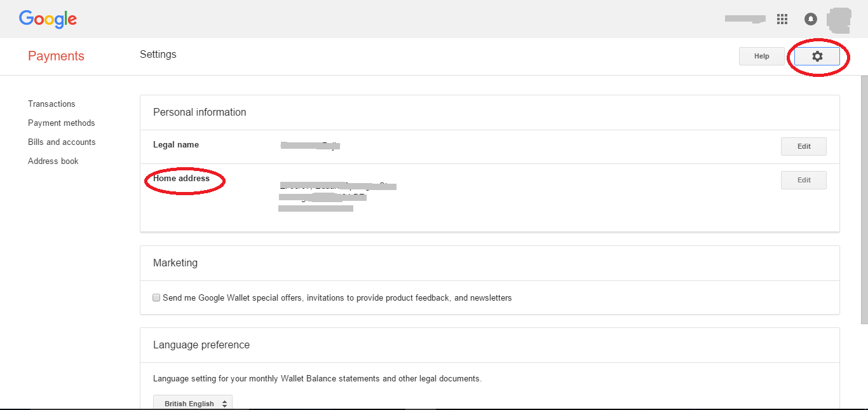Open Address book in sidebar

53,161
